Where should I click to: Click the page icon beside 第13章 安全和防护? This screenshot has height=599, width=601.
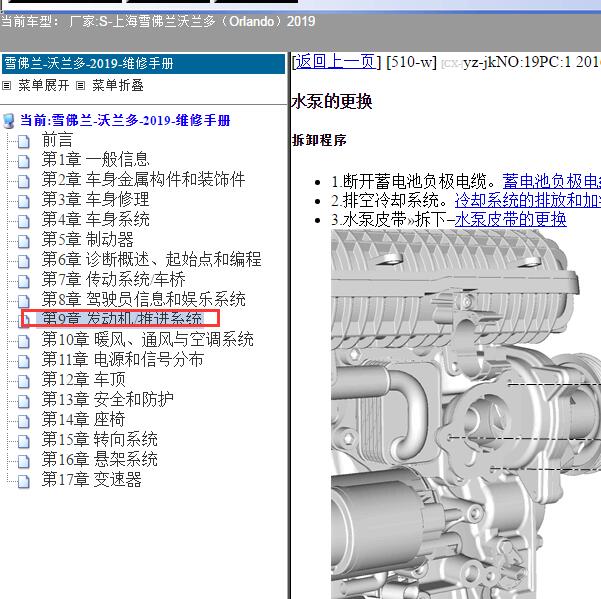point(24,401)
